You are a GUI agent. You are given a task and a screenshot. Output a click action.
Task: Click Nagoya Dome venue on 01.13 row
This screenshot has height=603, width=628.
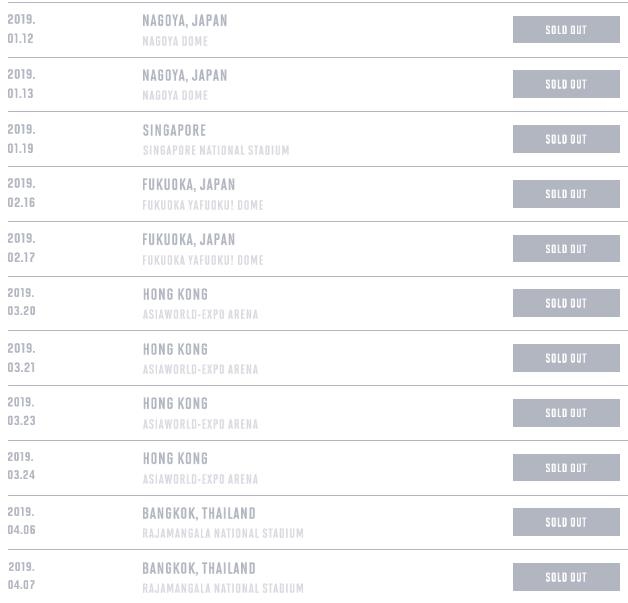175,96
